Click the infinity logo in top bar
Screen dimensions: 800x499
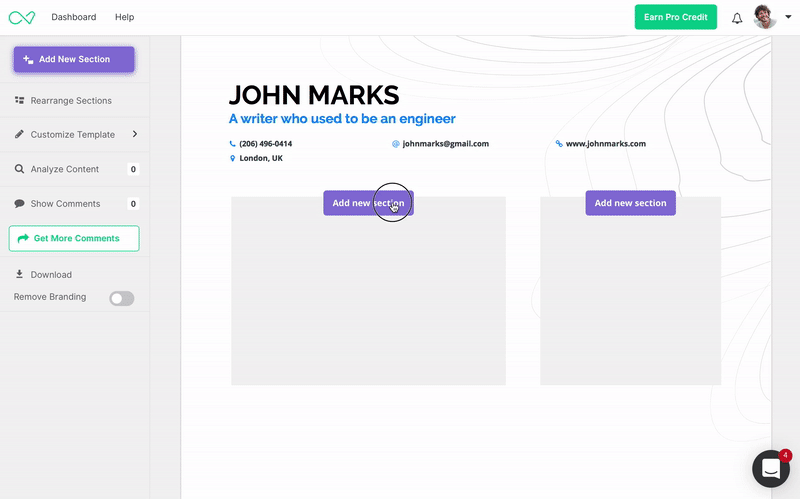21,17
